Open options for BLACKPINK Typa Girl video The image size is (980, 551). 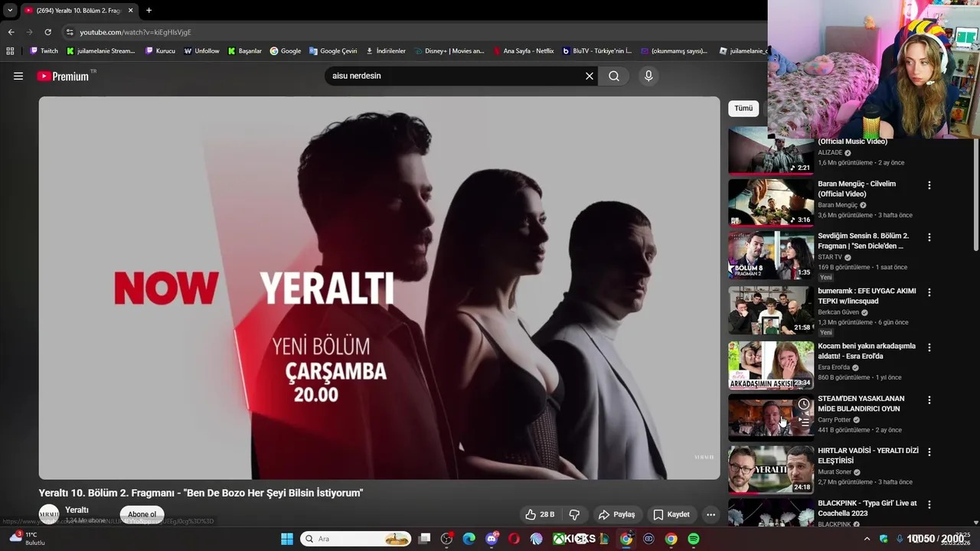pos(929,505)
